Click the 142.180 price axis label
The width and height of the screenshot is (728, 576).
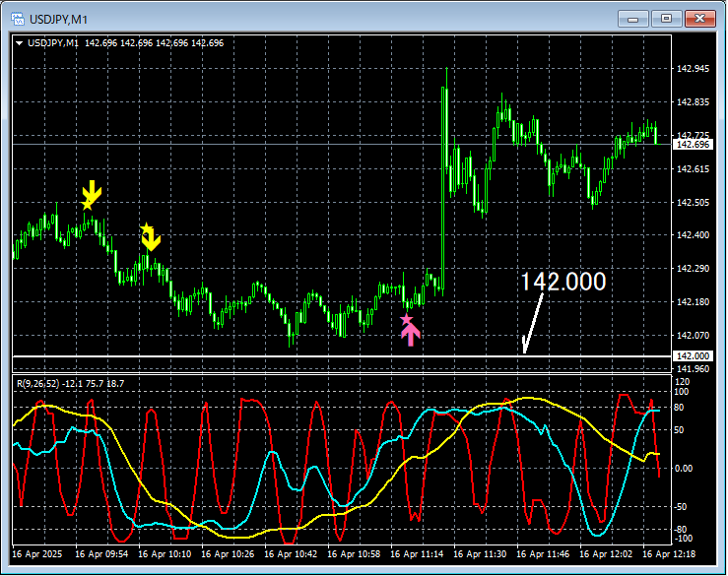click(693, 301)
